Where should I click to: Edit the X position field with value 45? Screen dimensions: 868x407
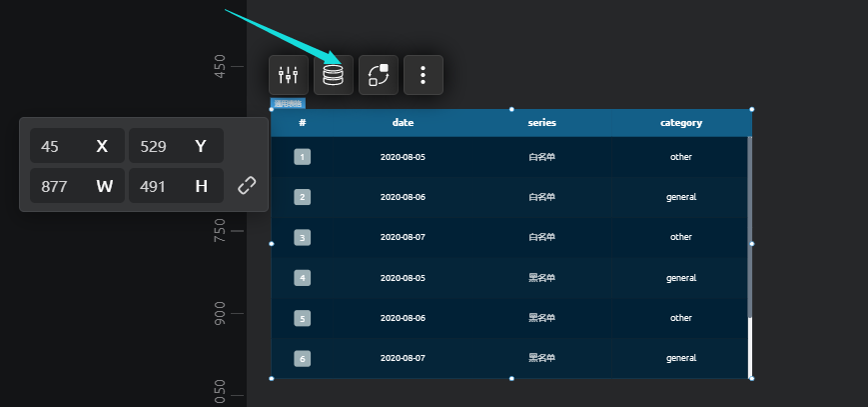(x=77, y=146)
